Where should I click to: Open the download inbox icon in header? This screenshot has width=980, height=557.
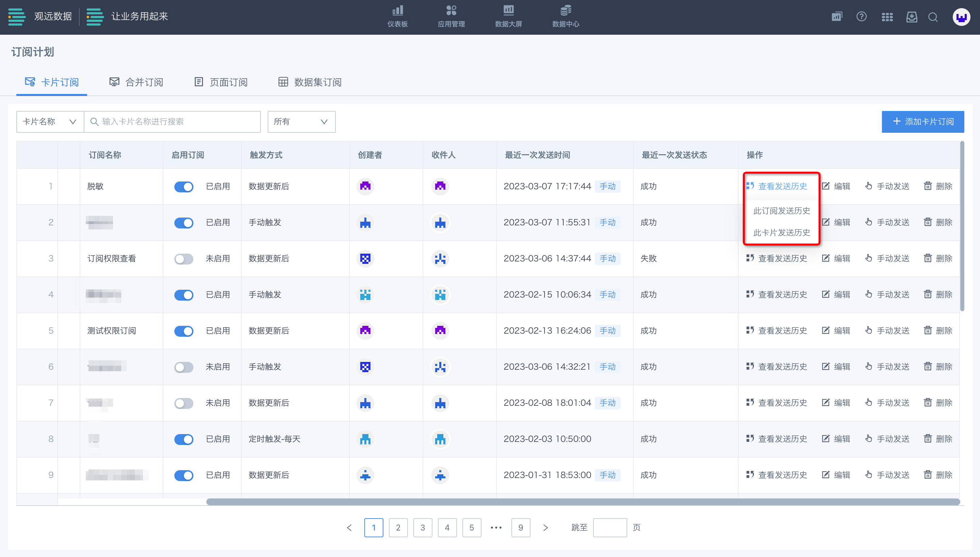pyautogui.click(x=912, y=17)
